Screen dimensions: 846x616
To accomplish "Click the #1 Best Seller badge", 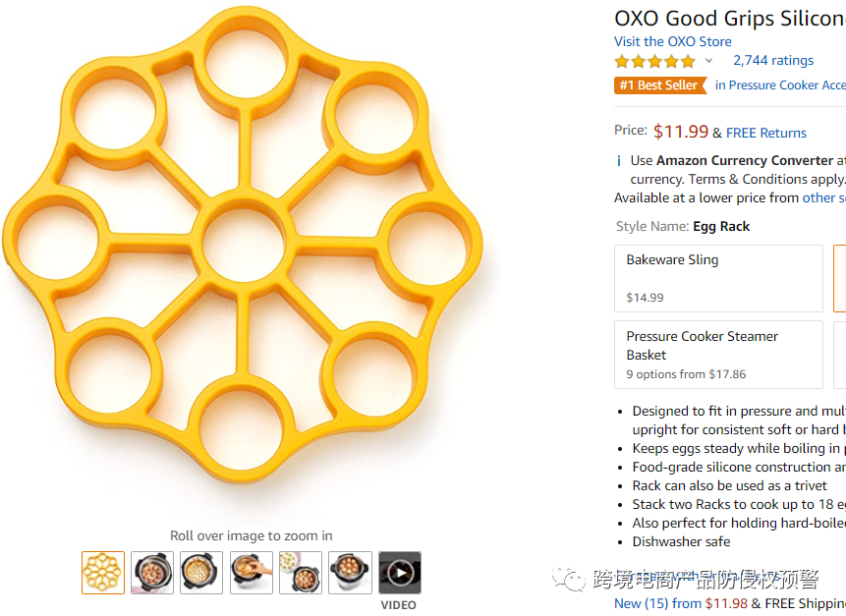I will point(660,85).
